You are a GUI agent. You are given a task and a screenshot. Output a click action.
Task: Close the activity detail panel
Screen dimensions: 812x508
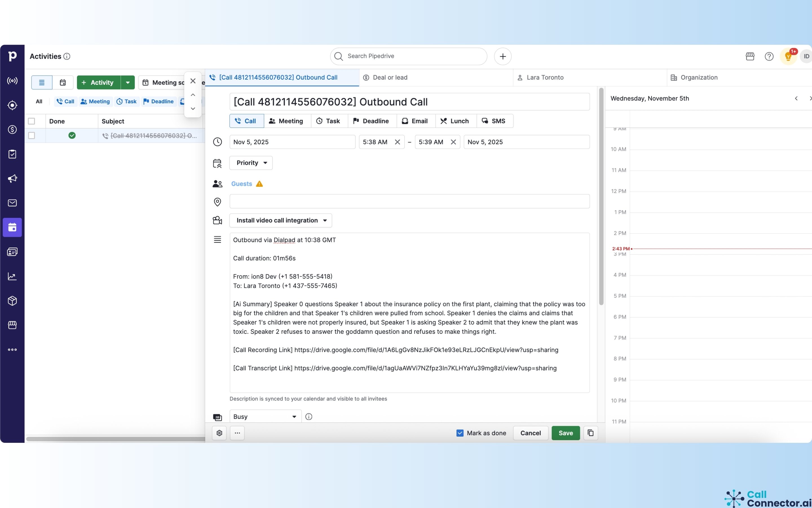coord(193,81)
